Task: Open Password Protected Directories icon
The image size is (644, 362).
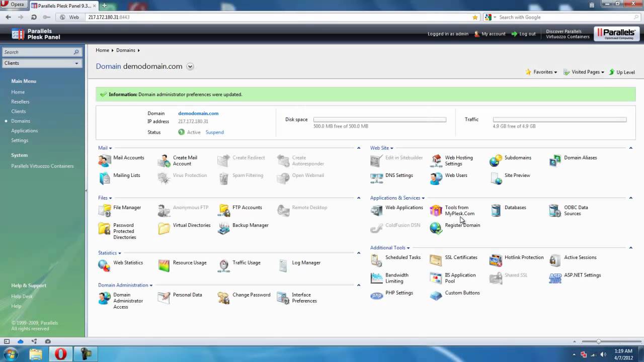Action: pos(105,228)
